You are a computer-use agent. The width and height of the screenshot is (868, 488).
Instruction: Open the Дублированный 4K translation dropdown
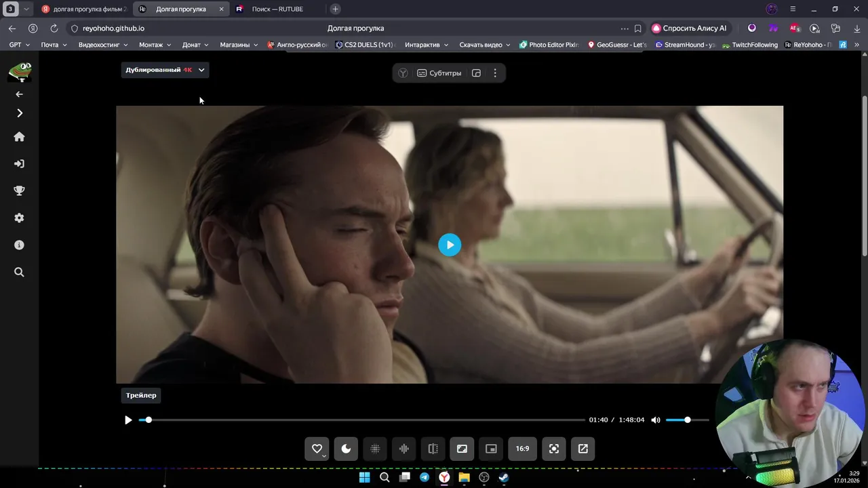(165, 70)
